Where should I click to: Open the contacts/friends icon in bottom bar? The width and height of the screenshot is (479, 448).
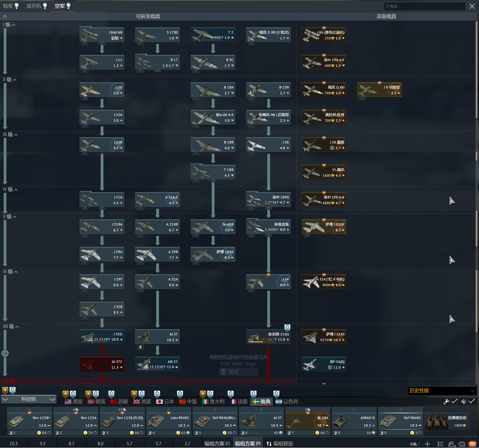[452, 444]
